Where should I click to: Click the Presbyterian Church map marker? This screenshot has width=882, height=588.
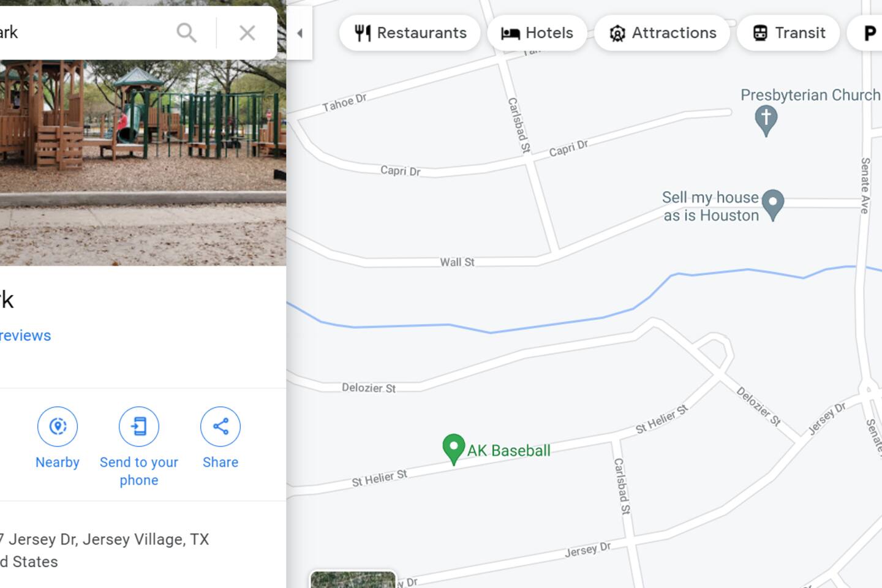click(766, 120)
